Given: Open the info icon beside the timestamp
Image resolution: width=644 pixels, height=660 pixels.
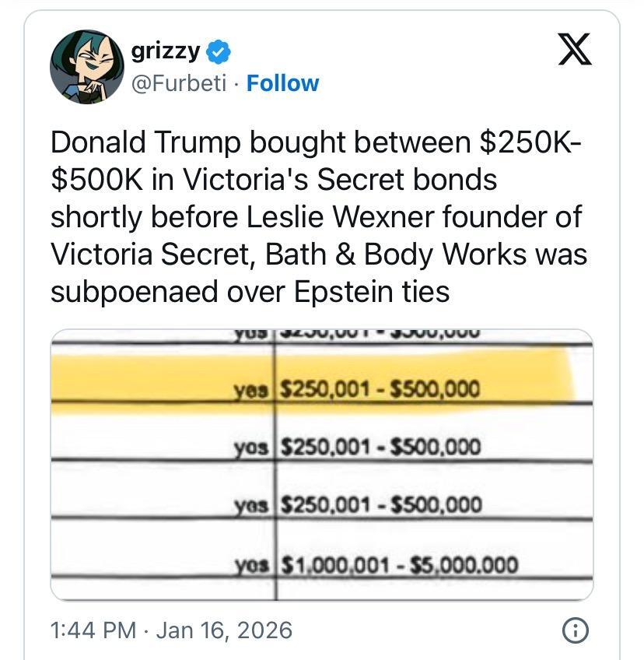Looking at the screenshot, I should [576, 630].
